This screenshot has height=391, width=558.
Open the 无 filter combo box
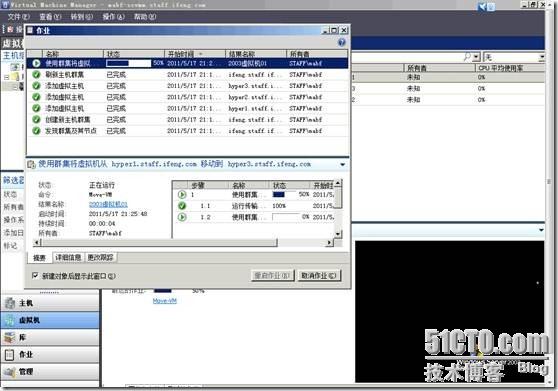coord(514,57)
